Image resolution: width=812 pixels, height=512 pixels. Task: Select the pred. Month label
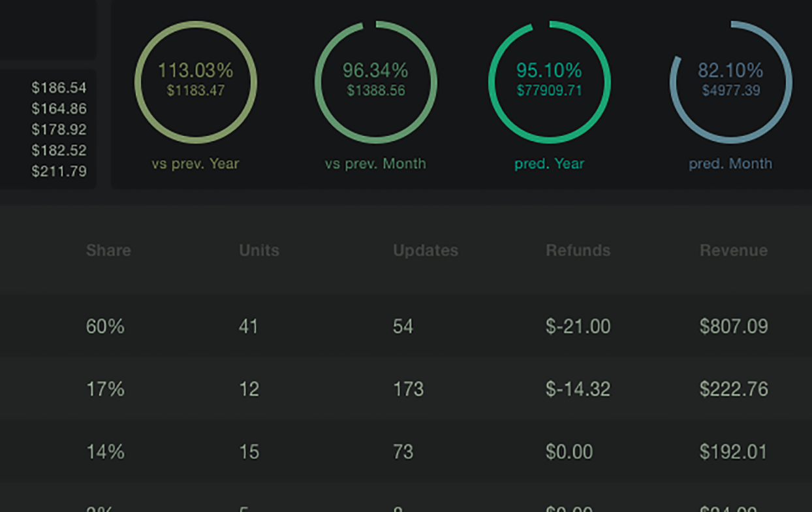731,163
